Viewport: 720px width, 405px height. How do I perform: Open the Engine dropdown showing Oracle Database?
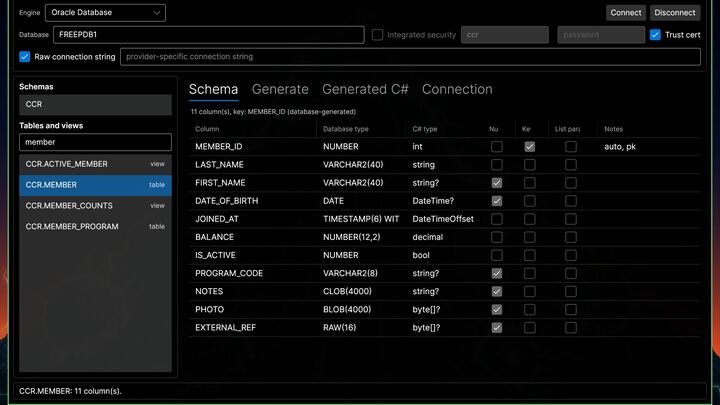(105, 12)
